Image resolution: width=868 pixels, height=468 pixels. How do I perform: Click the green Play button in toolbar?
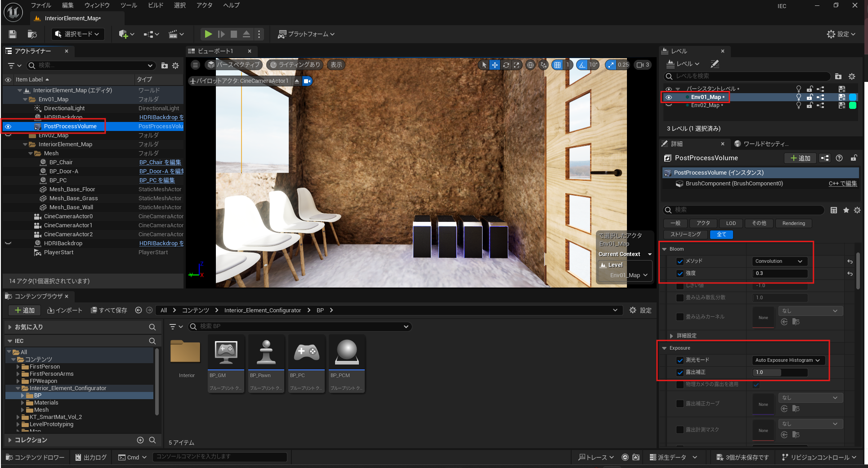pos(208,34)
